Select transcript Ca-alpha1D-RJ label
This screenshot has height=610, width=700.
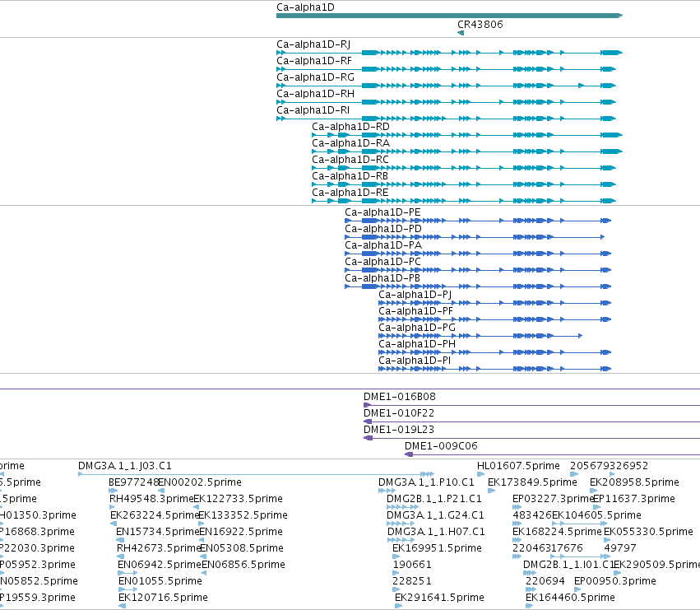pyautogui.click(x=313, y=44)
